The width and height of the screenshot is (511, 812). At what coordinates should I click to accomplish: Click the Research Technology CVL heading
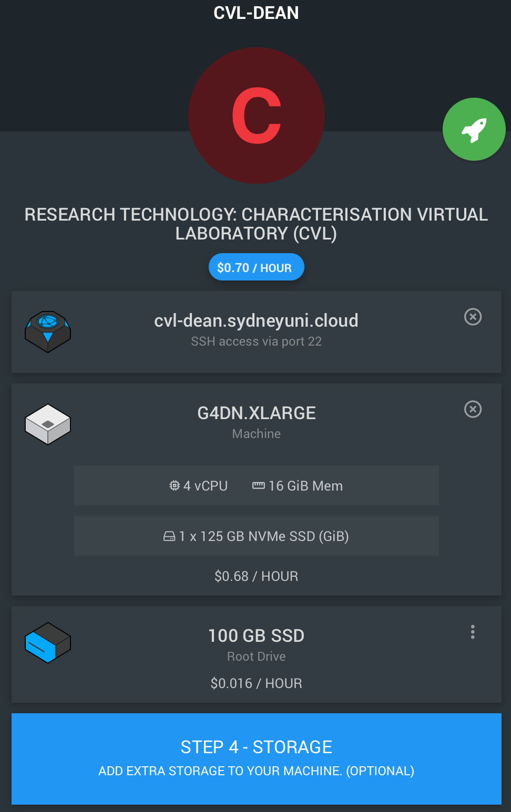(257, 224)
